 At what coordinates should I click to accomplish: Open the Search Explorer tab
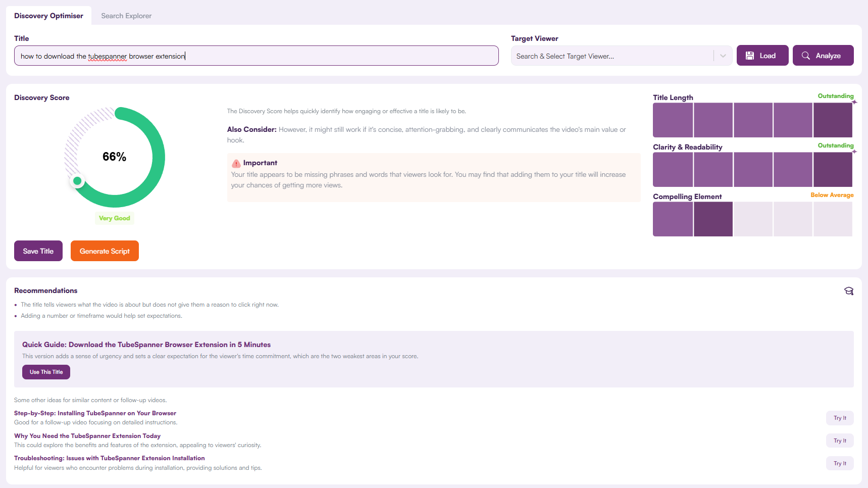pyautogui.click(x=126, y=16)
